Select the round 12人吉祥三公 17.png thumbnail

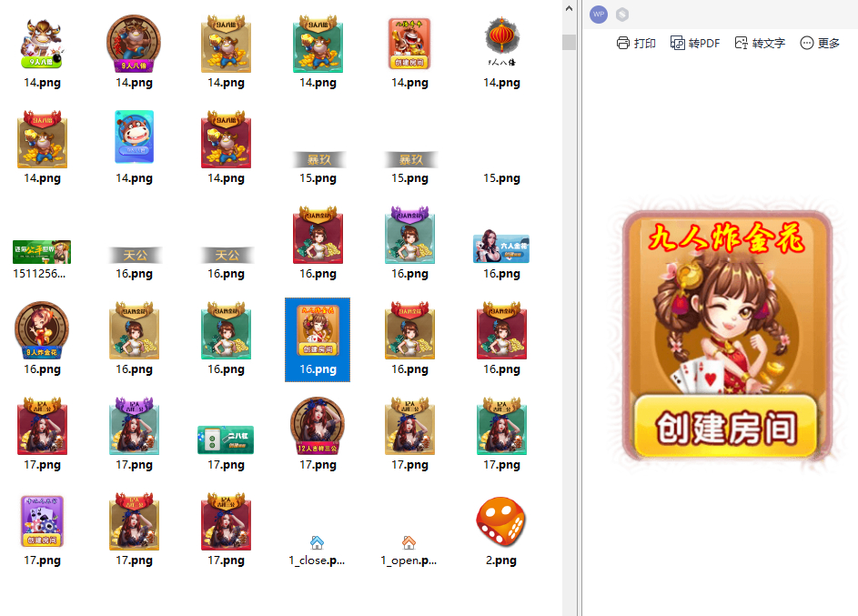point(318,427)
